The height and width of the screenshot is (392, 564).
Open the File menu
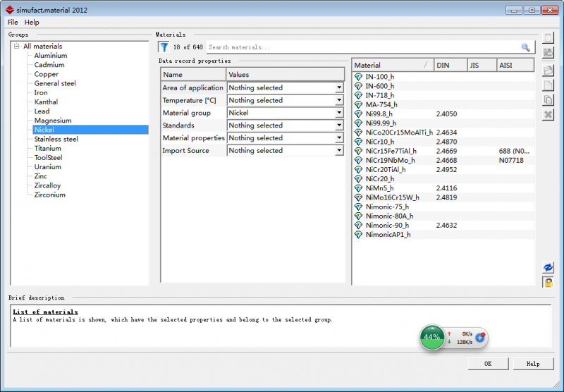(13, 23)
